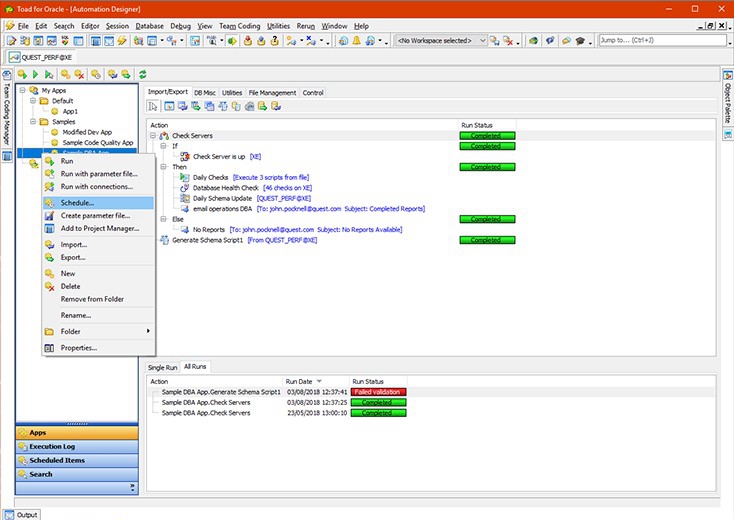Collapse the Samples folder node
Image resolution: width=734 pixels, height=520 pixels.
(33, 121)
